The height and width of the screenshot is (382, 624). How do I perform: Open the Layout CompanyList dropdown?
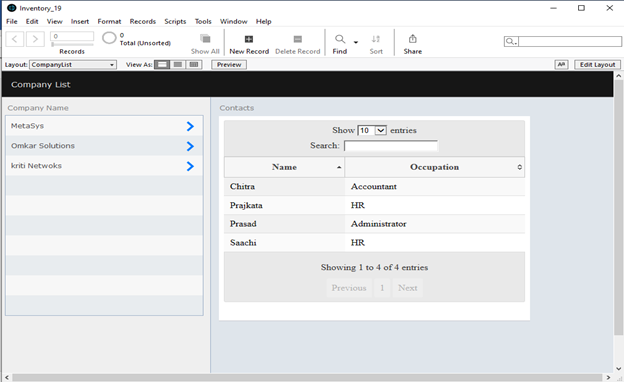point(73,64)
